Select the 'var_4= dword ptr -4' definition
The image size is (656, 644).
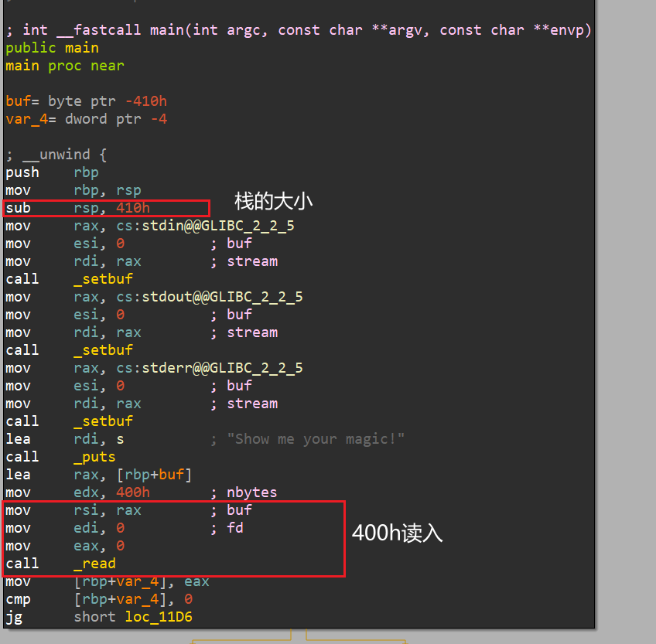86,119
